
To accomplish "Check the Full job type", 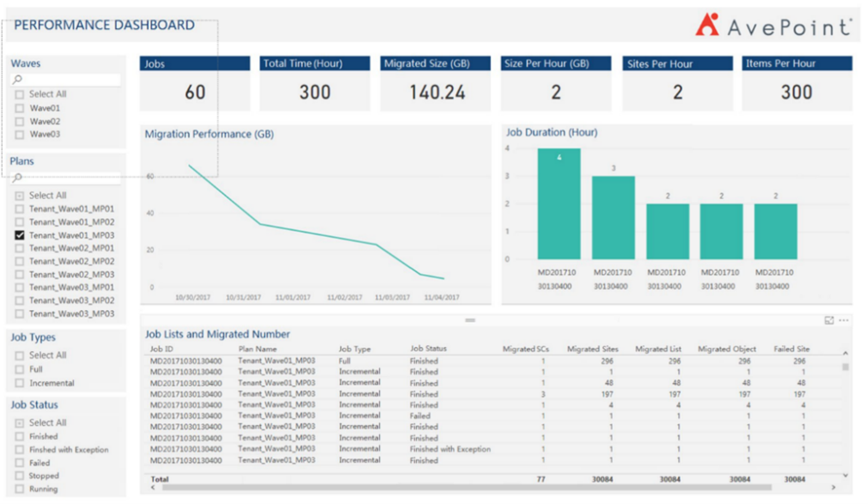I will click(x=20, y=369).
